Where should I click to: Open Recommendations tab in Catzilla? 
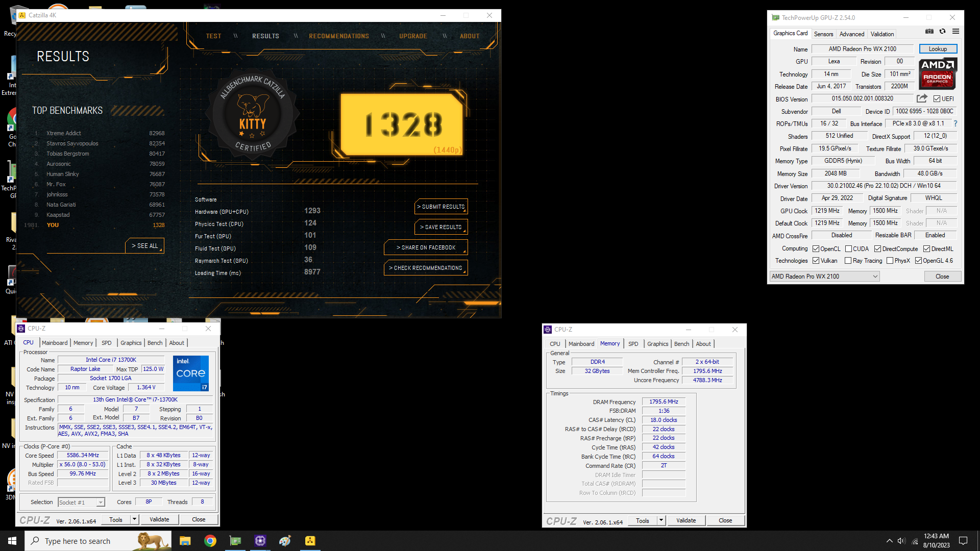(x=339, y=36)
